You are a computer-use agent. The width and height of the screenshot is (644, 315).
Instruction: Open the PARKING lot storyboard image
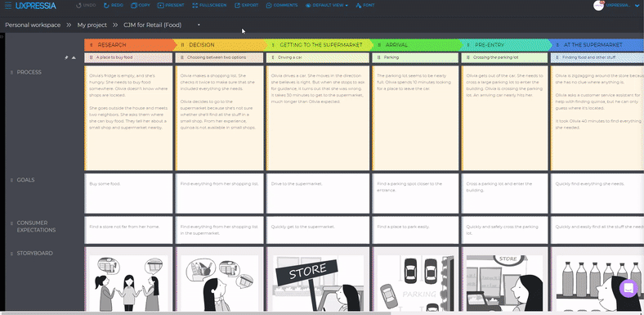click(415, 283)
